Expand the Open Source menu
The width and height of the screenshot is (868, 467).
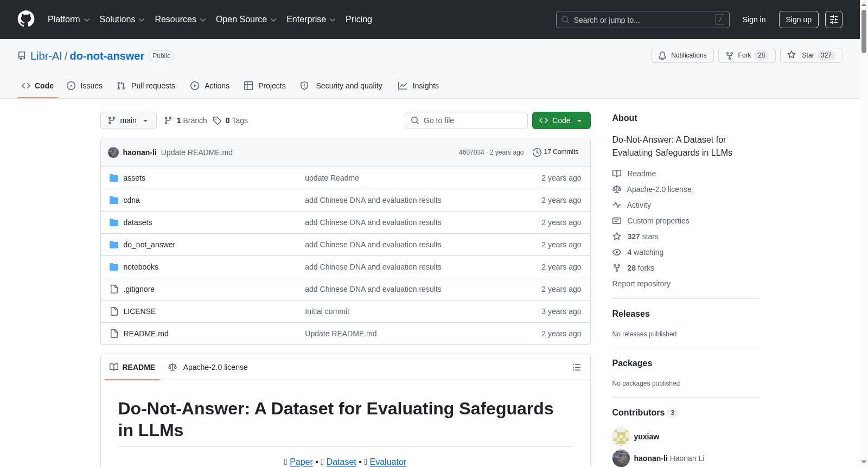pyautogui.click(x=246, y=20)
